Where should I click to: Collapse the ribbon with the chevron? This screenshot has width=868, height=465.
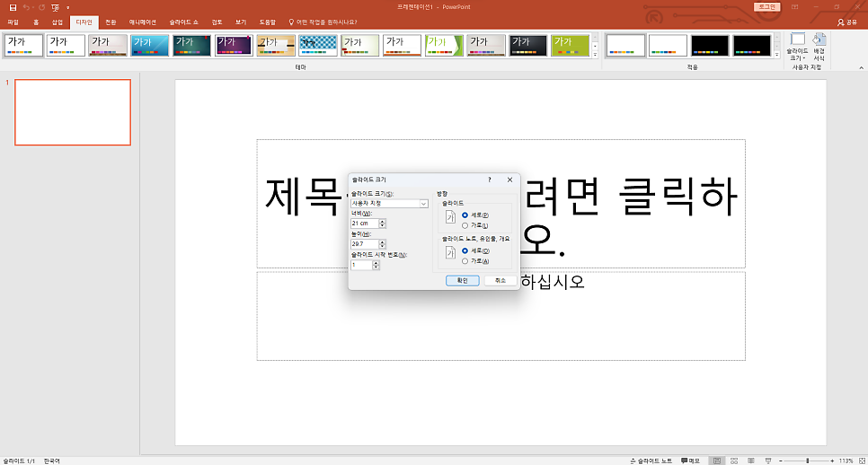click(x=861, y=67)
